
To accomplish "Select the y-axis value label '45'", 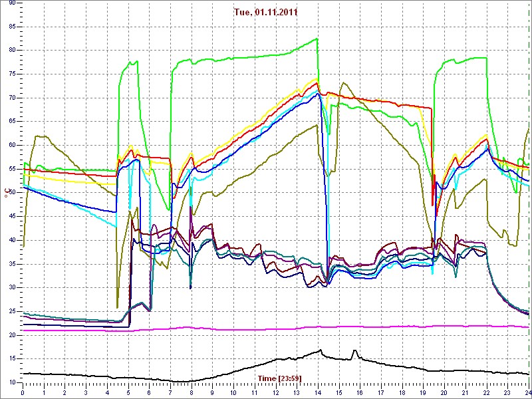I will click(x=13, y=217).
